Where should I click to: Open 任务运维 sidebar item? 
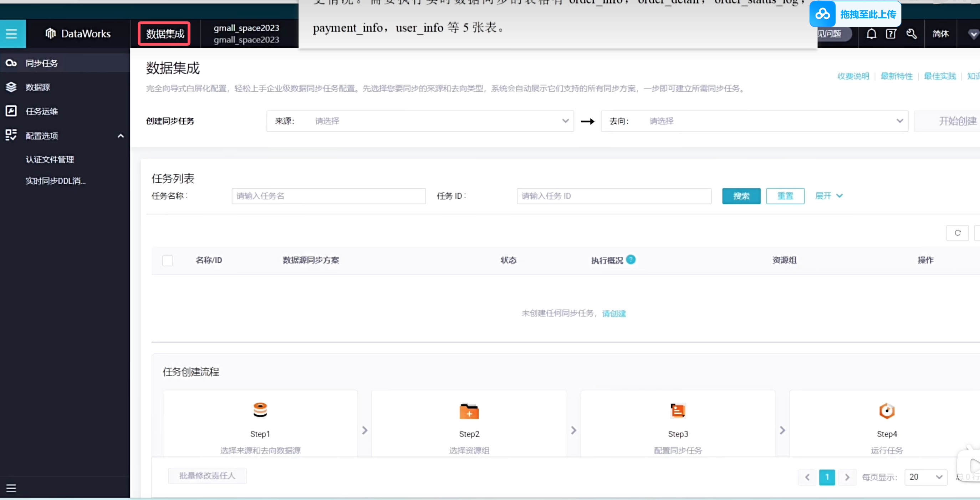41,112
